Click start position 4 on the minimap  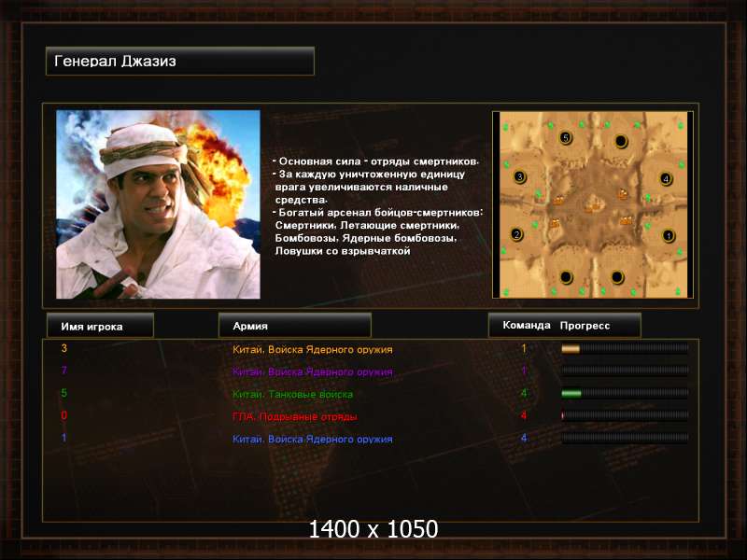666,179
